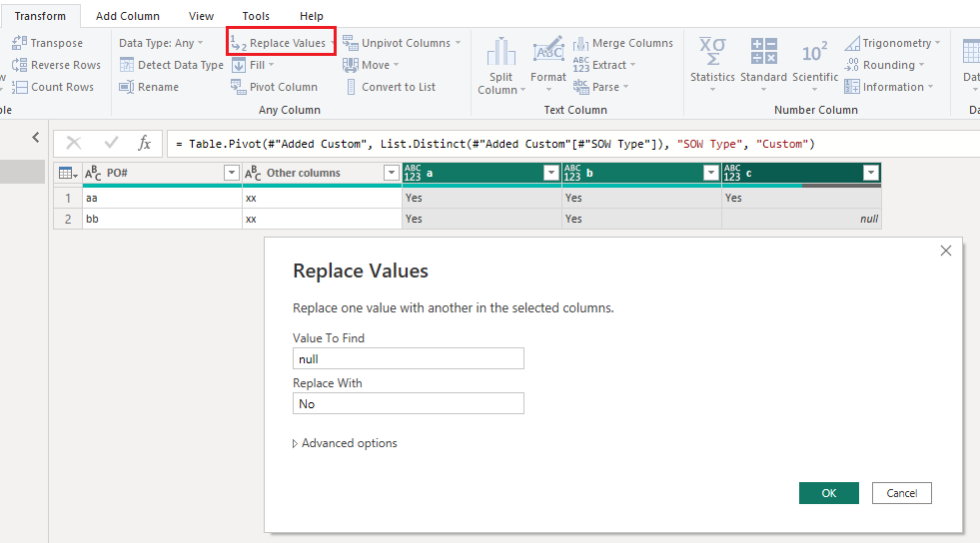Open Data Type: Any dropdown

click(x=161, y=43)
